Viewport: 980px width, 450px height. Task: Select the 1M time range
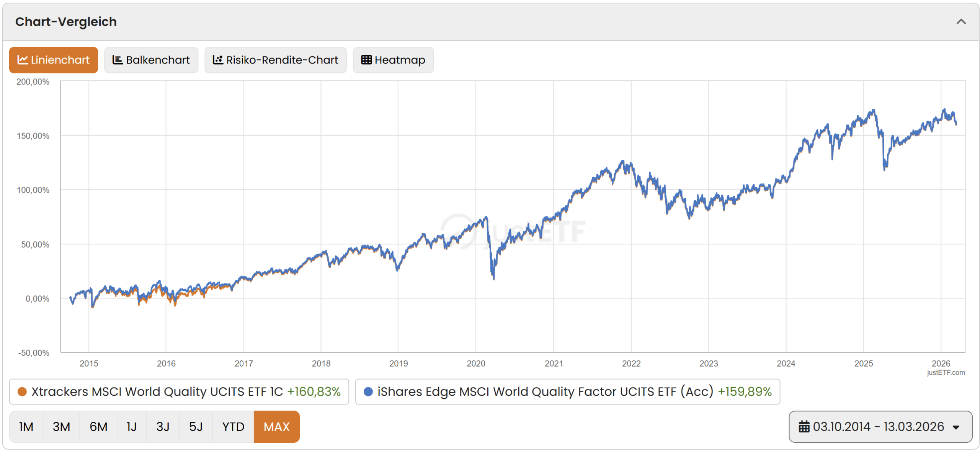pos(26,427)
